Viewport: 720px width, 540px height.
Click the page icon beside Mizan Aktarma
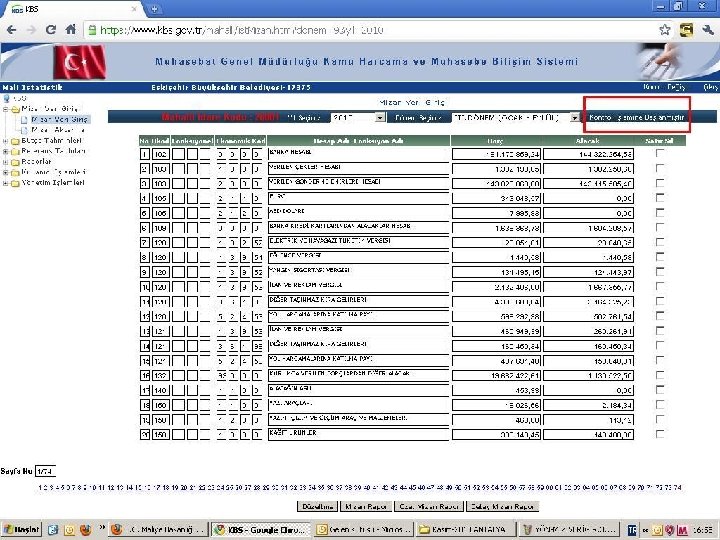click(x=24, y=130)
